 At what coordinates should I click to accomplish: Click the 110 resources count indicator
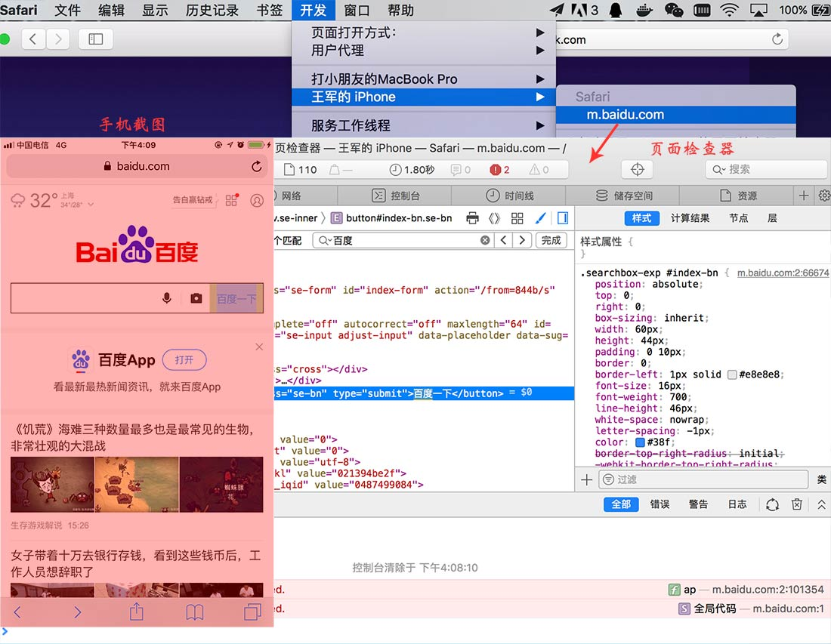(301, 169)
